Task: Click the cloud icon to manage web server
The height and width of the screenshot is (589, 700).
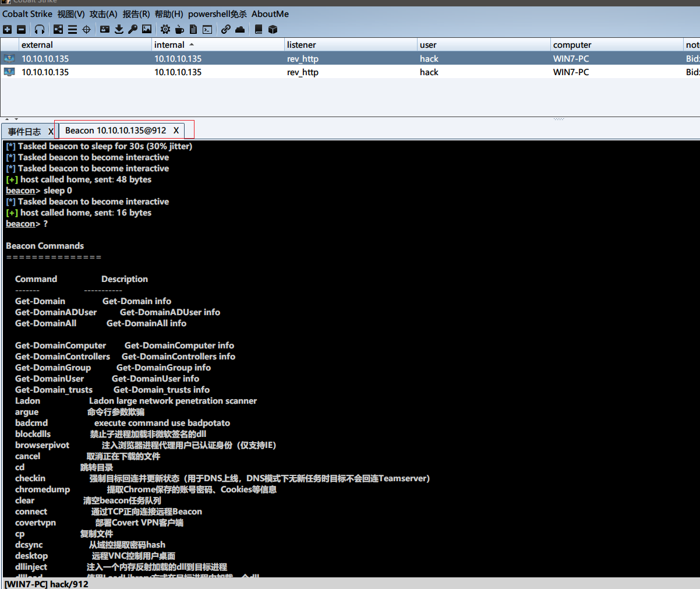Action: pos(240,29)
